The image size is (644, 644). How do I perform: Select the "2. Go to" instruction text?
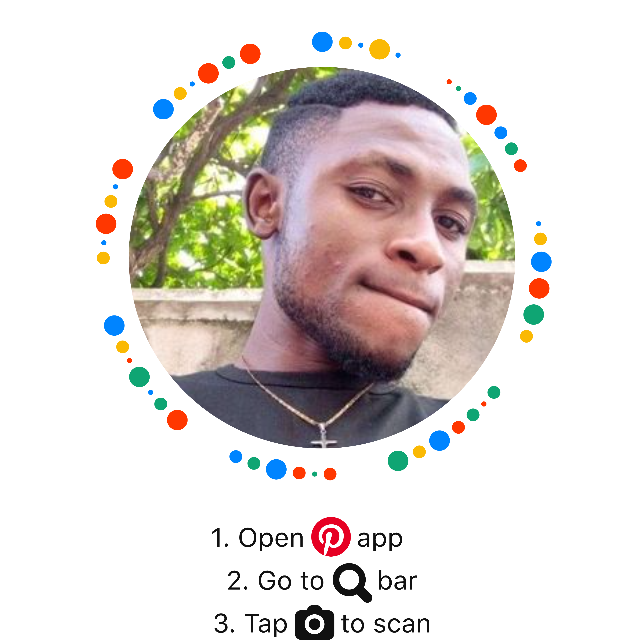275,581
